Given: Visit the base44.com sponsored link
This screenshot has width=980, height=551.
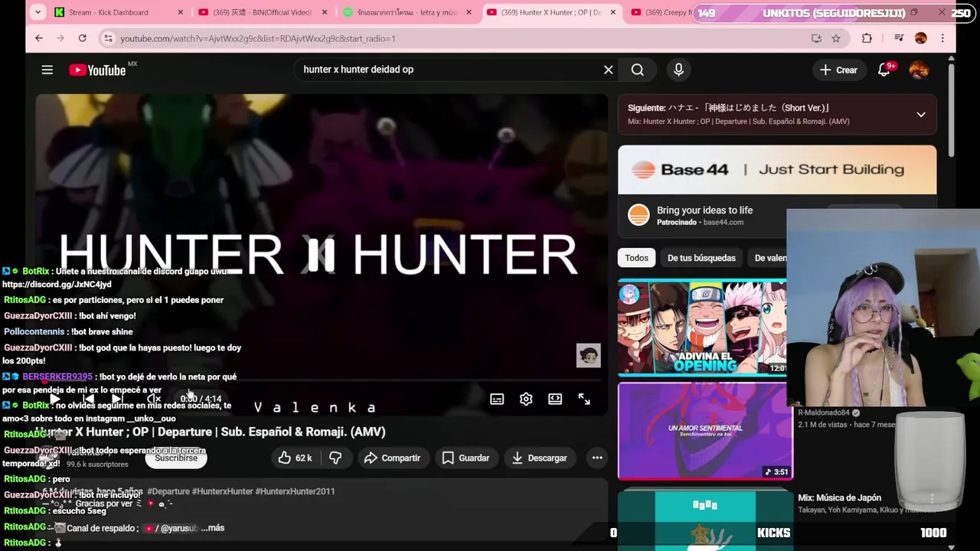Looking at the screenshot, I should (x=724, y=223).
